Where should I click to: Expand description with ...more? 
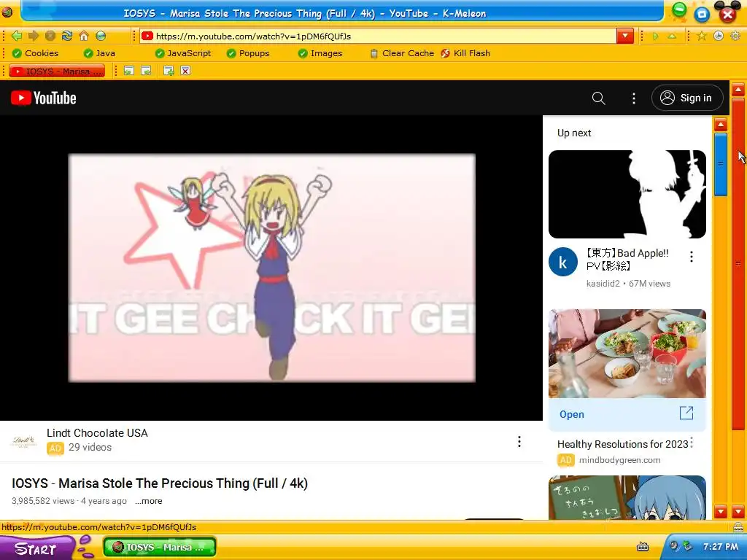[149, 501]
